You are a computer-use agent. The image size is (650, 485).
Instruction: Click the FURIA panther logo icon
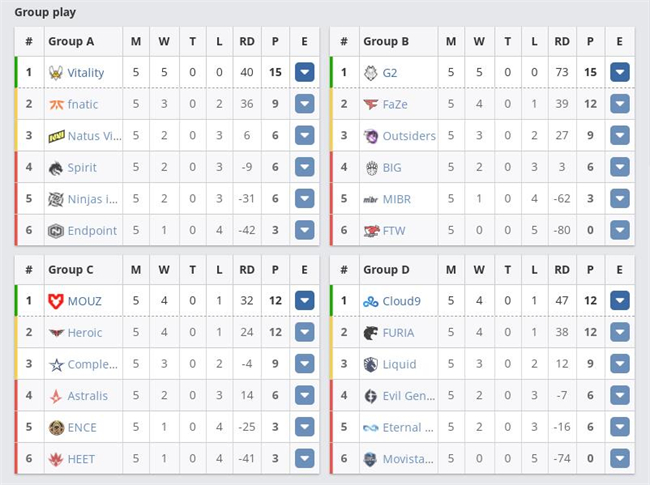pos(371,333)
